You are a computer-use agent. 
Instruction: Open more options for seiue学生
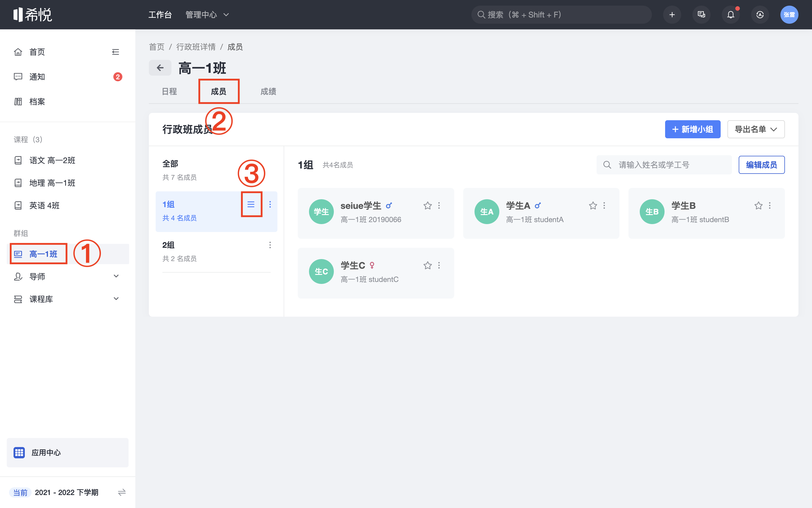(439, 206)
